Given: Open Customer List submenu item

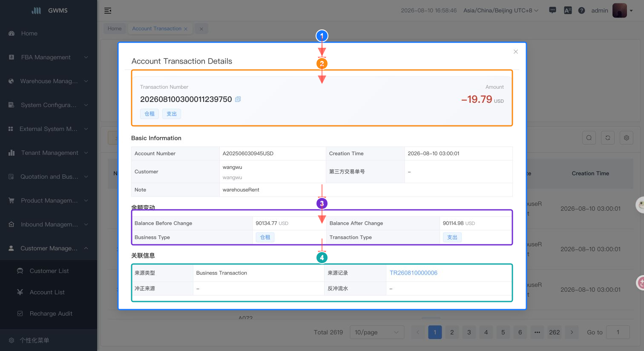Looking at the screenshot, I should click(49, 271).
